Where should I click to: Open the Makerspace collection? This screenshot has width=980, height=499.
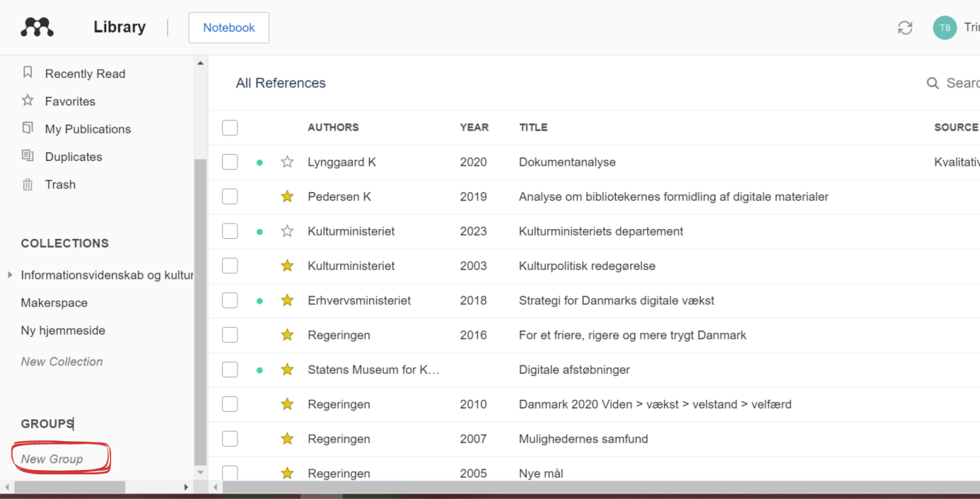[54, 303]
